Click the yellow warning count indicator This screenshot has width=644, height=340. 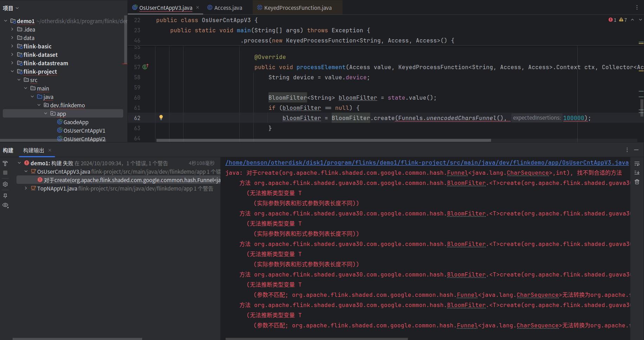623,20
